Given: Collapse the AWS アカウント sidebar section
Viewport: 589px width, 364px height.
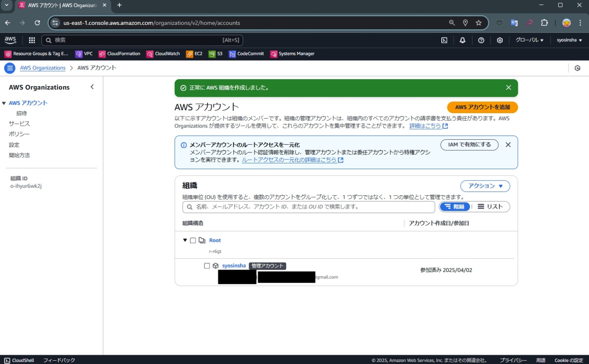Looking at the screenshot, I should pos(4,103).
